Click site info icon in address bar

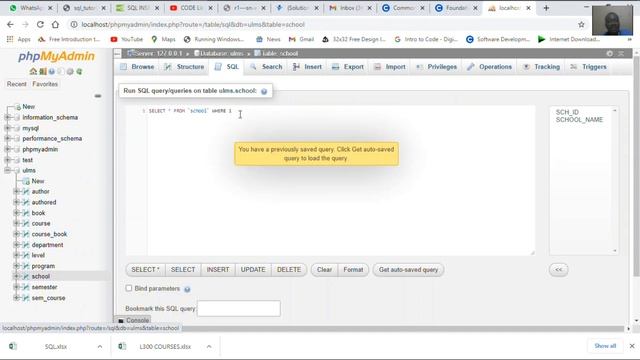[74, 24]
